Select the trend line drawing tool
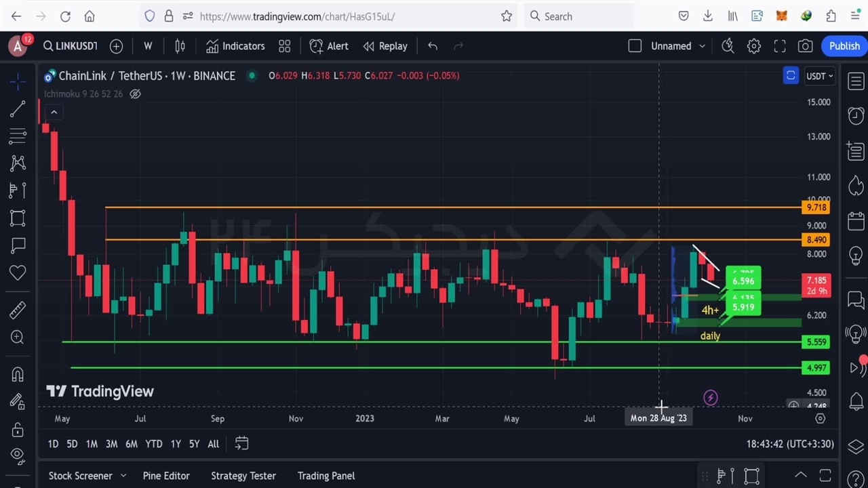 (x=18, y=108)
